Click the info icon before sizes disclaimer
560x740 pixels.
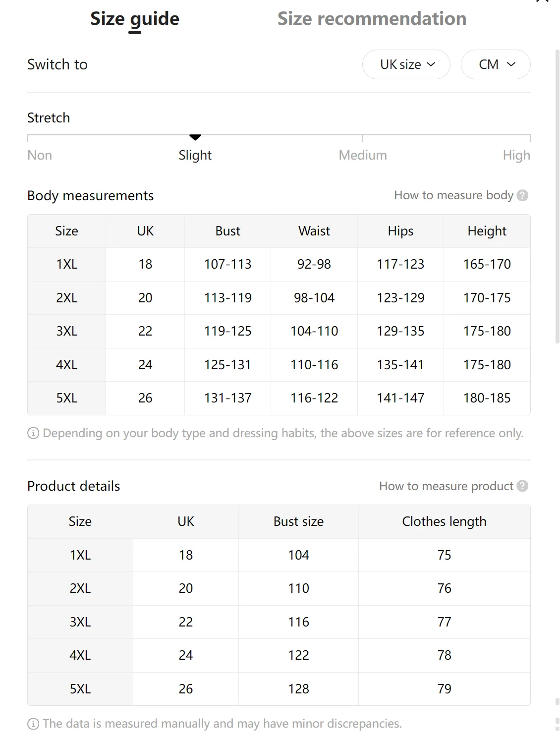pos(33,433)
